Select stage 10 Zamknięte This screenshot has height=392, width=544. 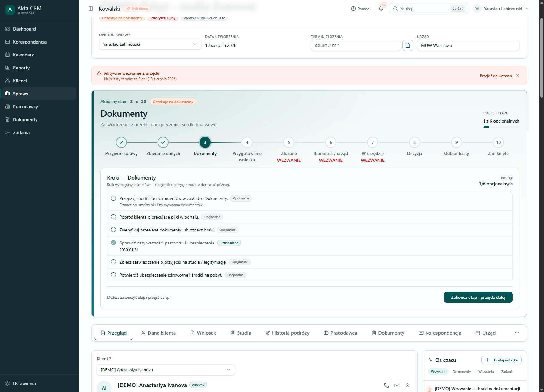pyautogui.click(x=498, y=142)
